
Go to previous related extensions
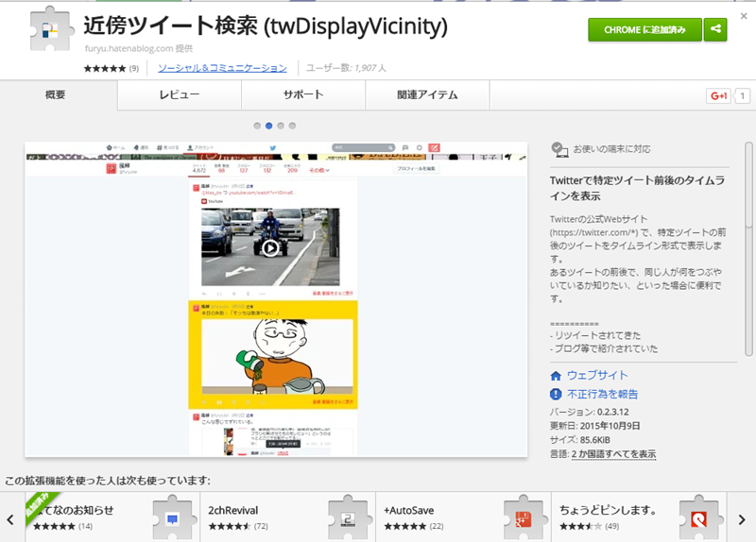coord(10,519)
